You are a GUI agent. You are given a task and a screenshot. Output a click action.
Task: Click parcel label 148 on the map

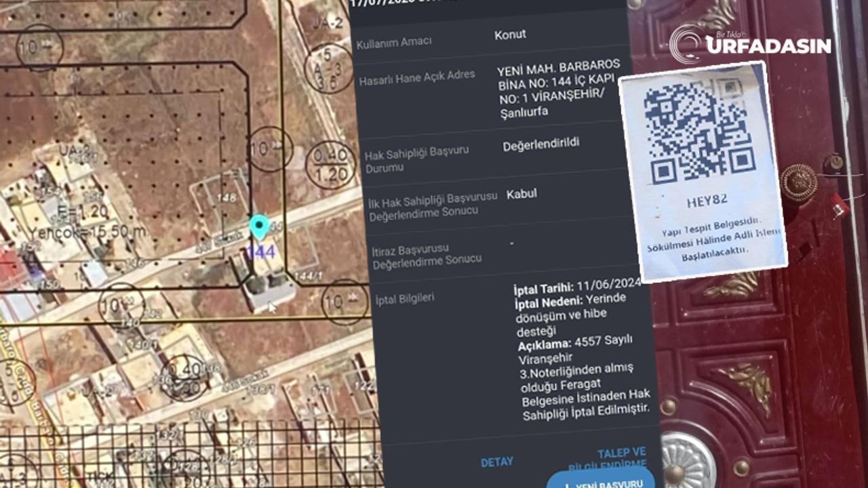click(228, 198)
